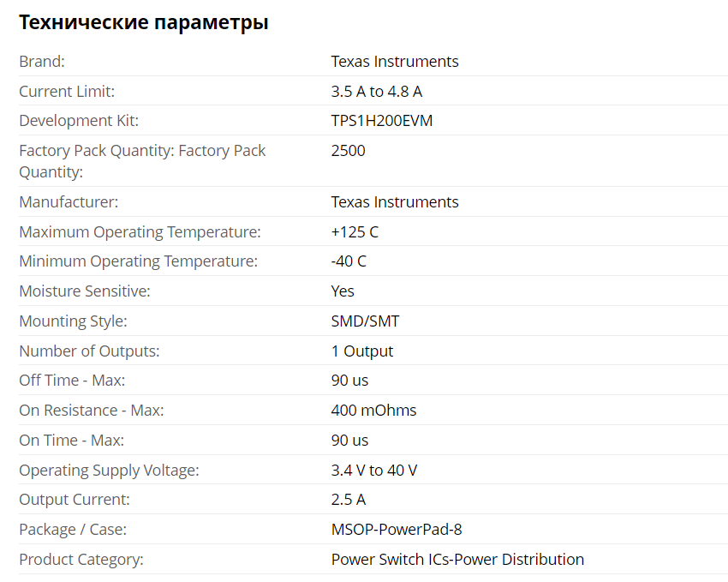This screenshot has width=728, height=582.
Task: Select the +125 C maximum temperature value
Action: click(x=355, y=232)
